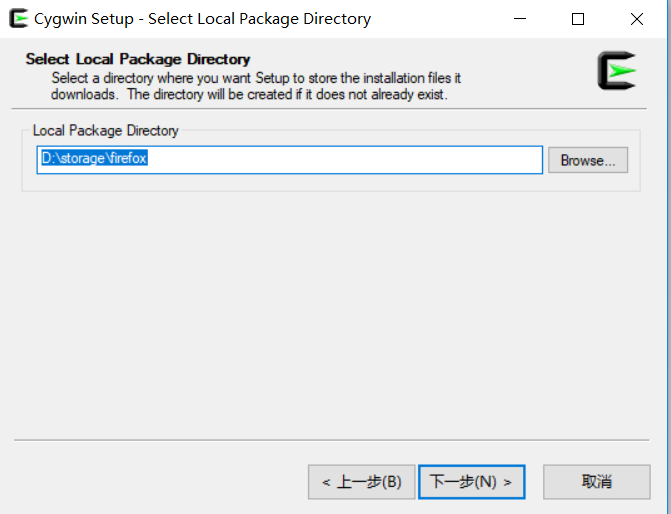Proceed with the 下一步(N) button
Image resolution: width=671 pixels, height=514 pixels.
point(472,482)
